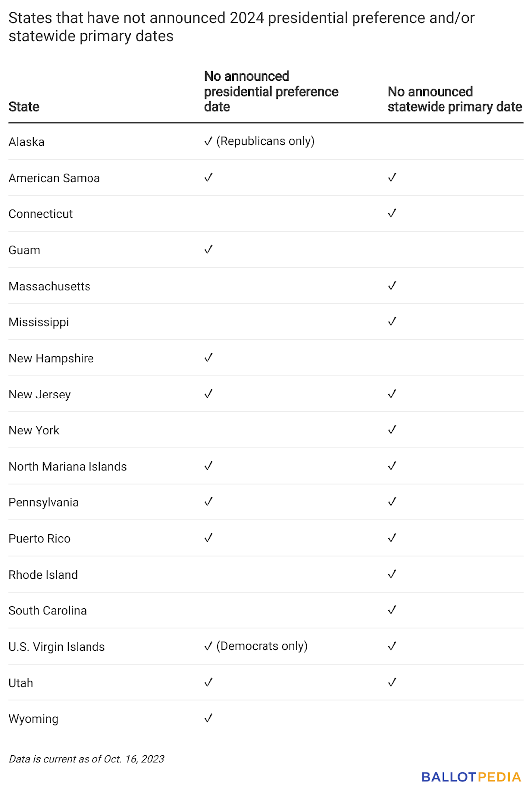The height and width of the screenshot is (796, 532).
Task: Click the Puerto Rico row label
Action: [40, 538]
